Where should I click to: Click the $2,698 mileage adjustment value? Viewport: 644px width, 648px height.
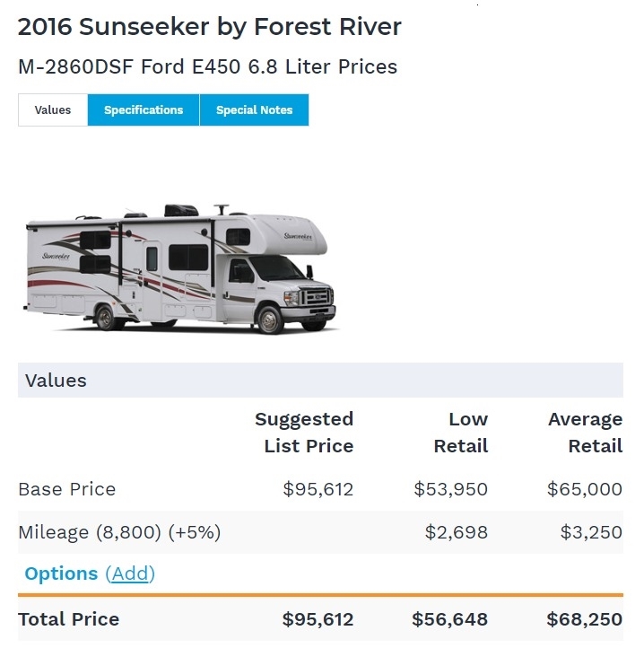[457, 532]
